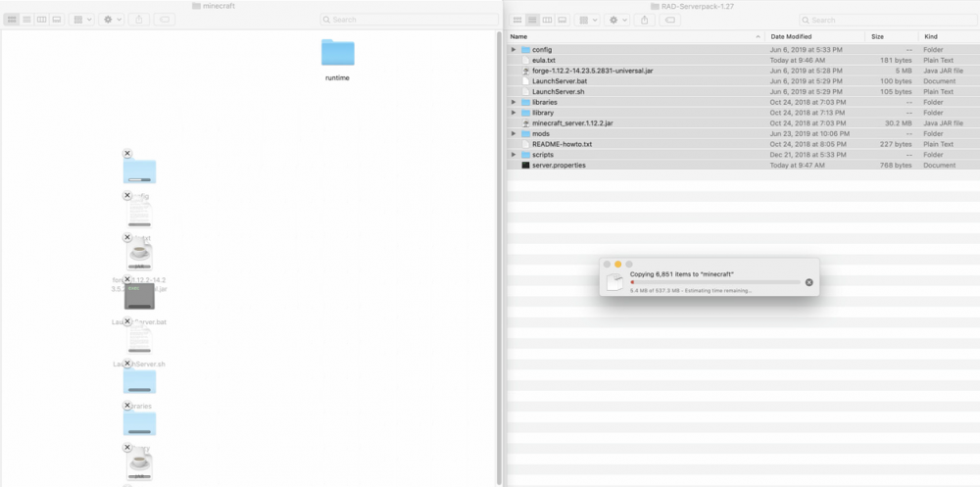The height and width of the screenshot is (487, 980).
Task: Select the runtime folder icon
Action: point(337,53)
